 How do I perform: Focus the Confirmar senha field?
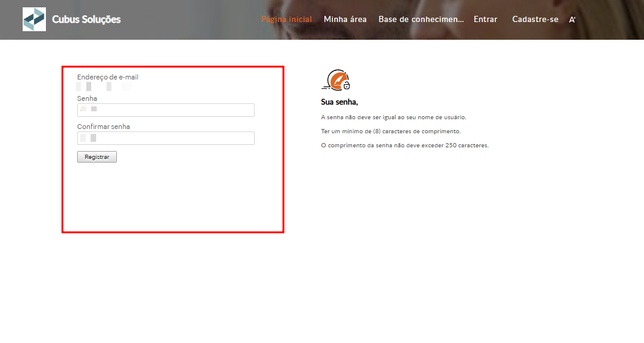point(166,138)
